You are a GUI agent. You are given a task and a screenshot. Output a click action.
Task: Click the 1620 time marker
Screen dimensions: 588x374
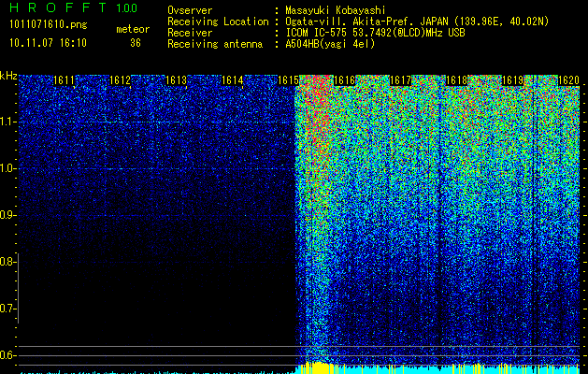pyautogui.click(x=569, y=80)
